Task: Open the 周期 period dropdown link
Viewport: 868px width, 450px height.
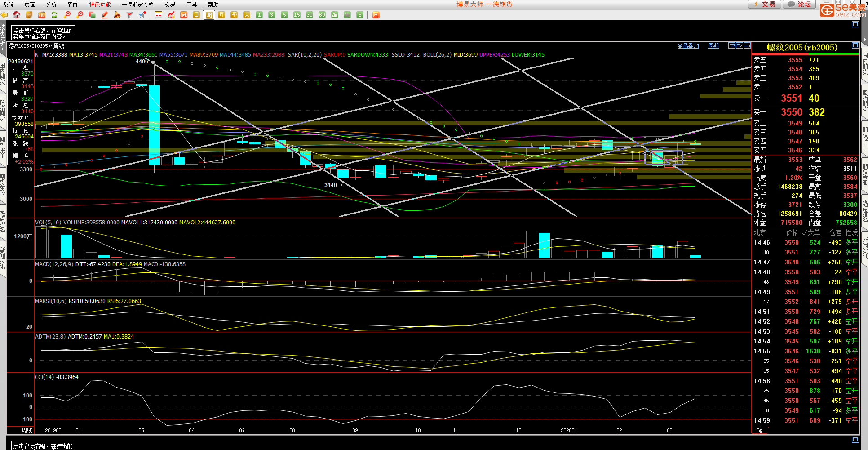Action: (713, 46)
